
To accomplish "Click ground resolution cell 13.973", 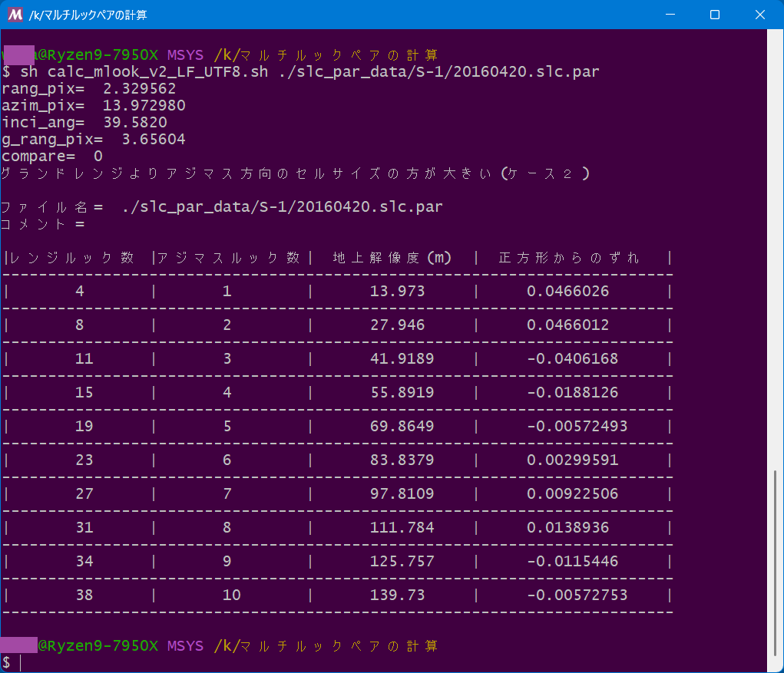I will click(398, 292).
